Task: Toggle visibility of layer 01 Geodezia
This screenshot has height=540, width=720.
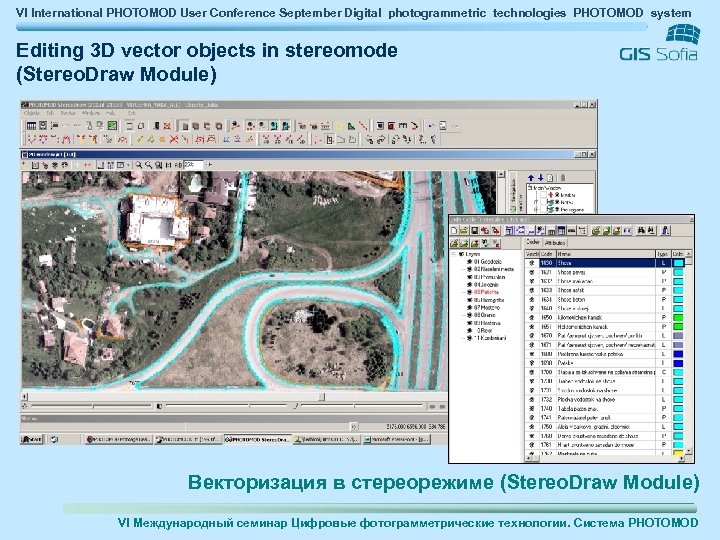Action: [x=469, y=261]
